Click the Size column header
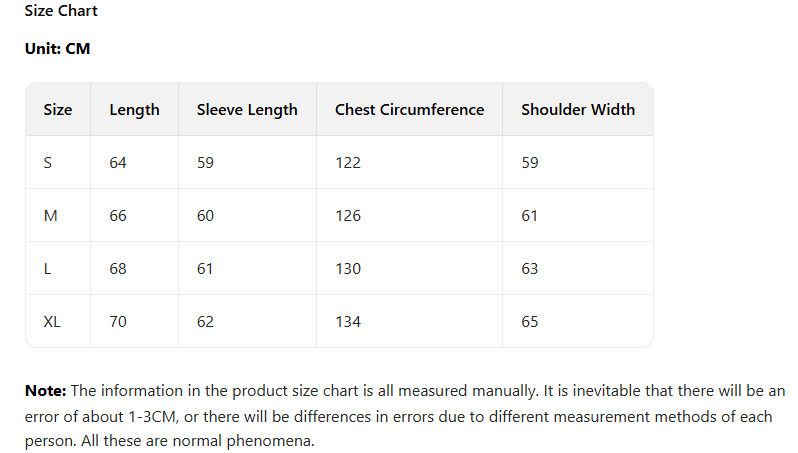The image size is (798, 453). (x=58, y=110)
